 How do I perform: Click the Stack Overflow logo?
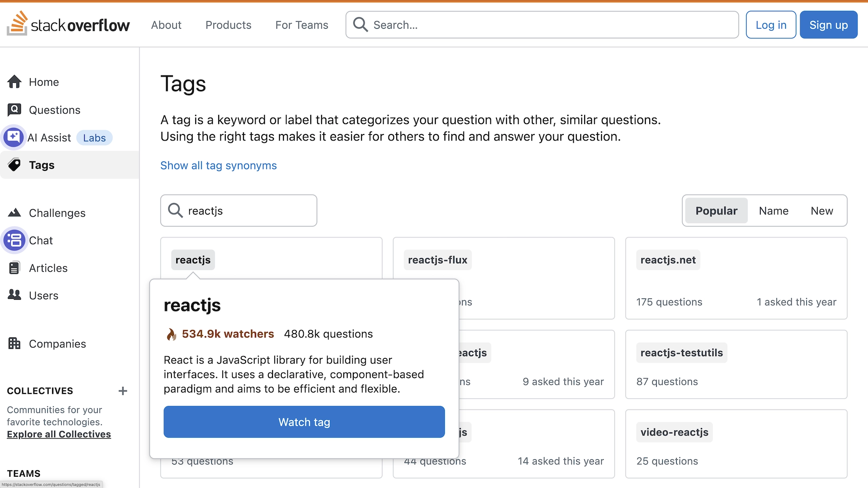click(x=68, y=24)
